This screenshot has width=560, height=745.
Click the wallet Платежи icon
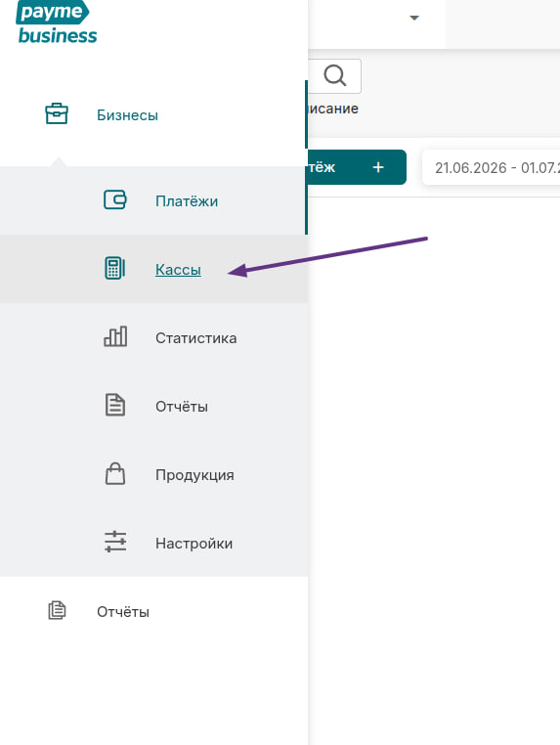pos(115,200)
